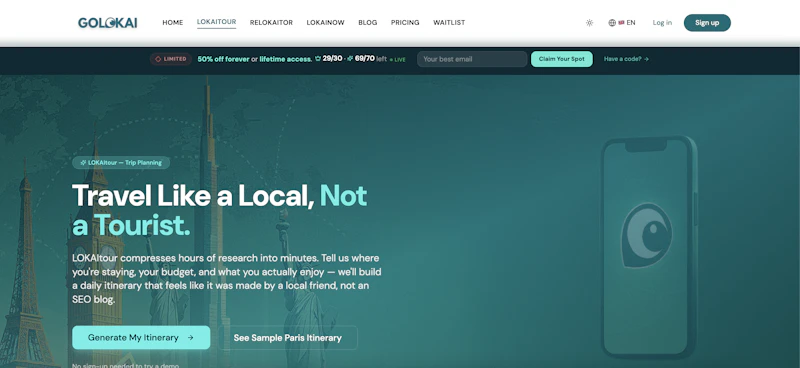This screenshot has height=368, width=800.
Task: Click the Claim Your Spot button
Action: (561, 59)
